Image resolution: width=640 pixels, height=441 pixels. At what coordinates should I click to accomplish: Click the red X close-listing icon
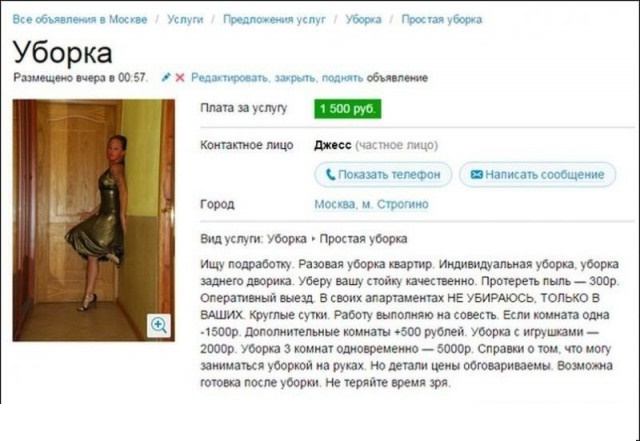click(180, 77)
